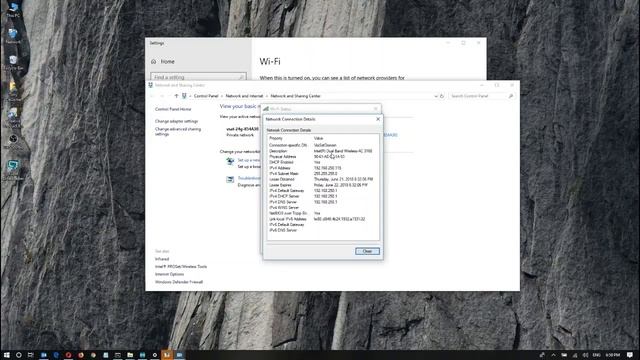Image resolution: width=640 pixels, height=360 pixels.
Task: Select the Physical Address row in details
Action: (x=323, y=156)
